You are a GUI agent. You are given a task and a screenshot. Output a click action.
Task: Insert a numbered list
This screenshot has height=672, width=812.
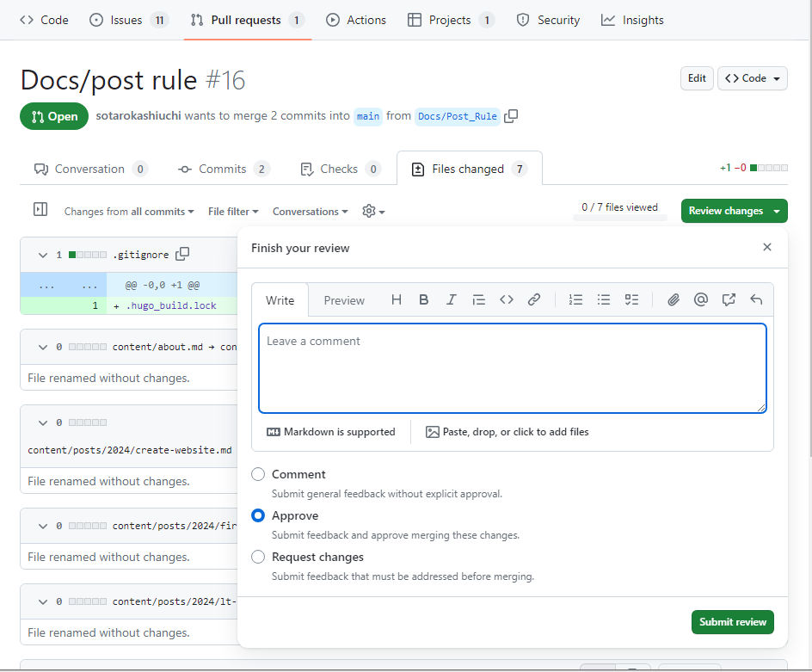[575, 299]
